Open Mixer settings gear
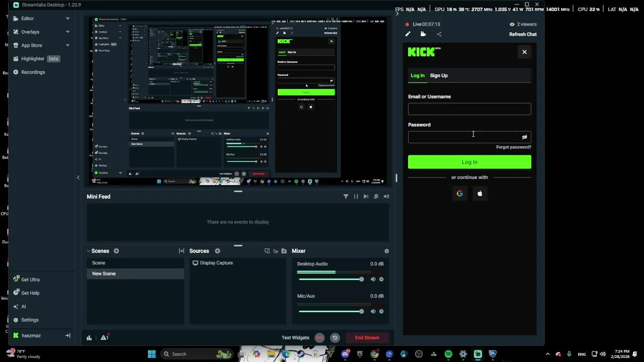The width and height of the screenshot is (644, 362). (x=386, y=251)
